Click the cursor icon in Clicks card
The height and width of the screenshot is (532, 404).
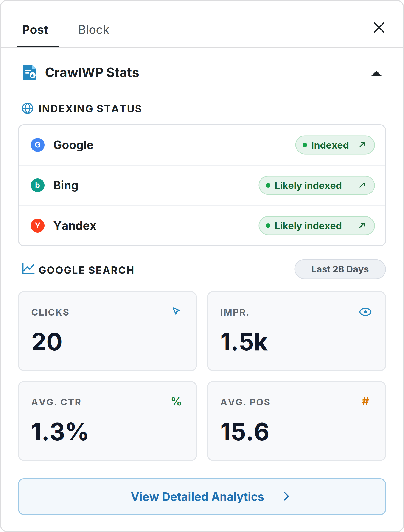click(176, 311)
